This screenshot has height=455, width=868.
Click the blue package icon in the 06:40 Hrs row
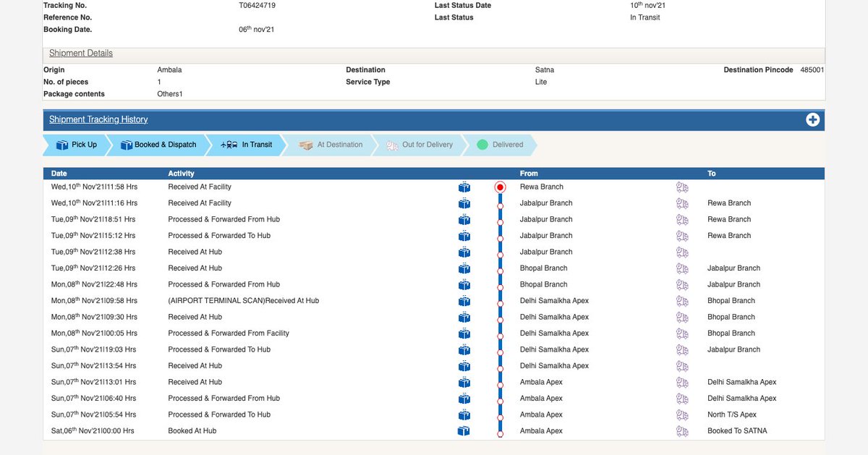(x=464, y=399)
